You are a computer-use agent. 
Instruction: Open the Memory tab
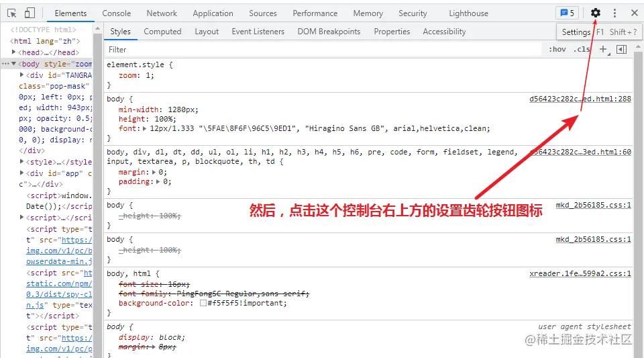pos(368,13)
